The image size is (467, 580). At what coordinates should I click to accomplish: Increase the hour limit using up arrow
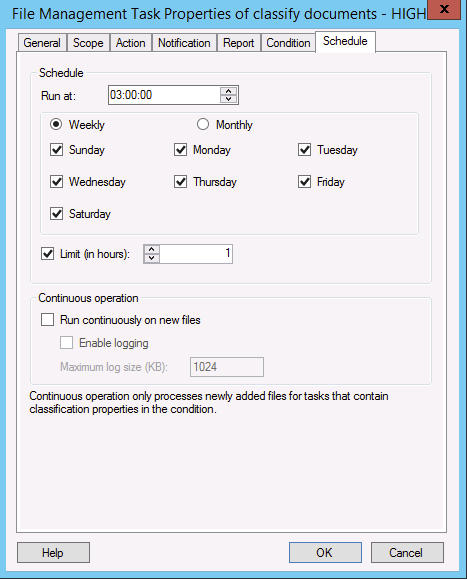click(152, 250)
